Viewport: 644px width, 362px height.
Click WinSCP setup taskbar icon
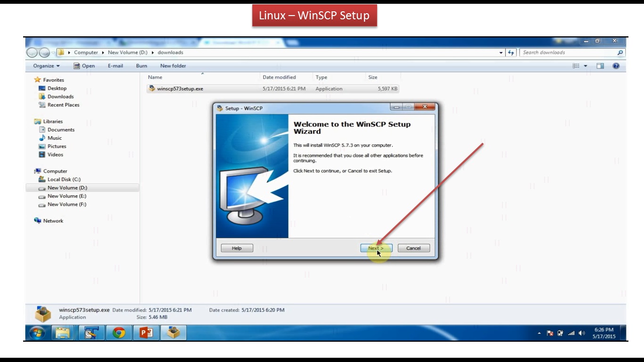pyautogui.click(x=174, y=333)
